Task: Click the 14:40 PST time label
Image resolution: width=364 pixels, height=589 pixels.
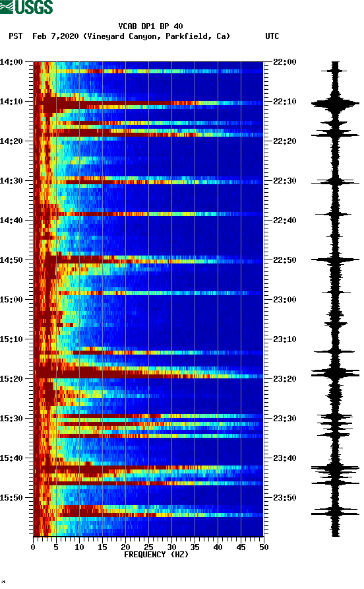Action: pos(11,221)
